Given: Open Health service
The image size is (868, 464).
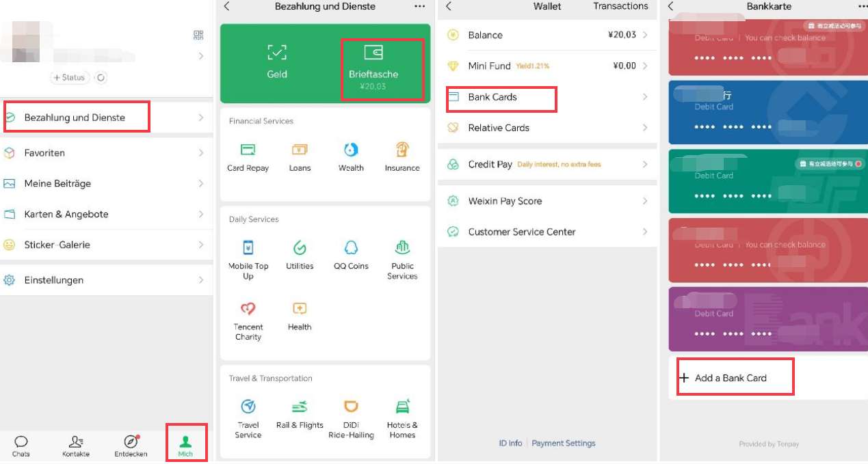Looking at the screenshot, I should 300,316.
